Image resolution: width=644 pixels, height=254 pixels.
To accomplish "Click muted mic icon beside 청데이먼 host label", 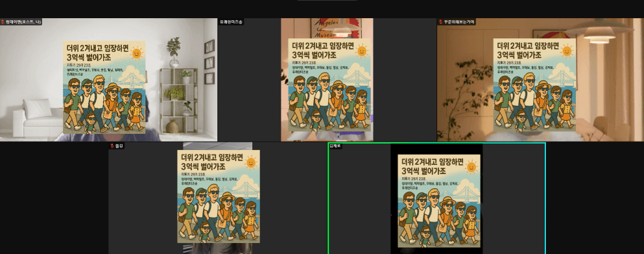I will pos(3,21).
